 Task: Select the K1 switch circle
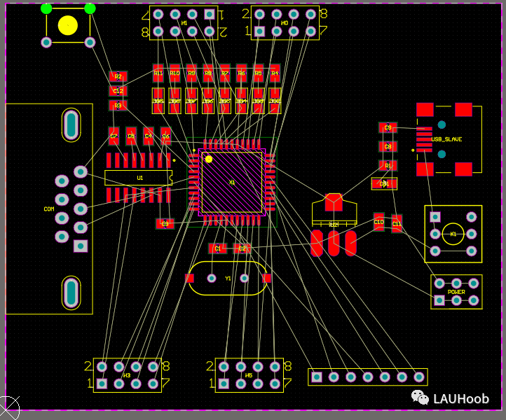pos(453,234)
